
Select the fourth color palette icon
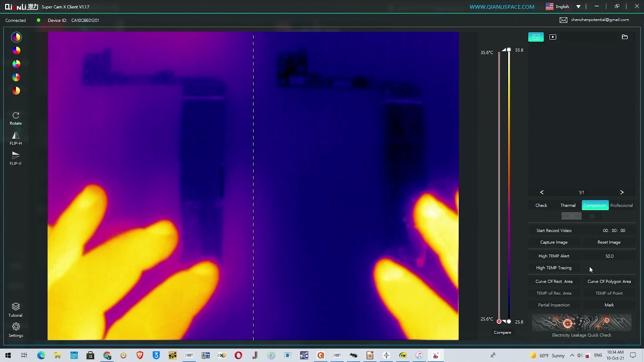(x=16, y=77)
